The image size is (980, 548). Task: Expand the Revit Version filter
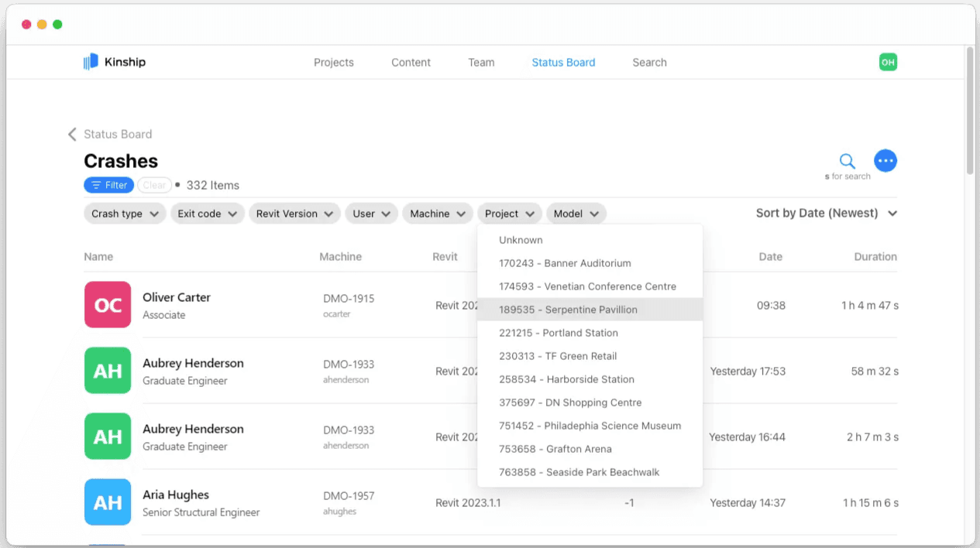294,214
